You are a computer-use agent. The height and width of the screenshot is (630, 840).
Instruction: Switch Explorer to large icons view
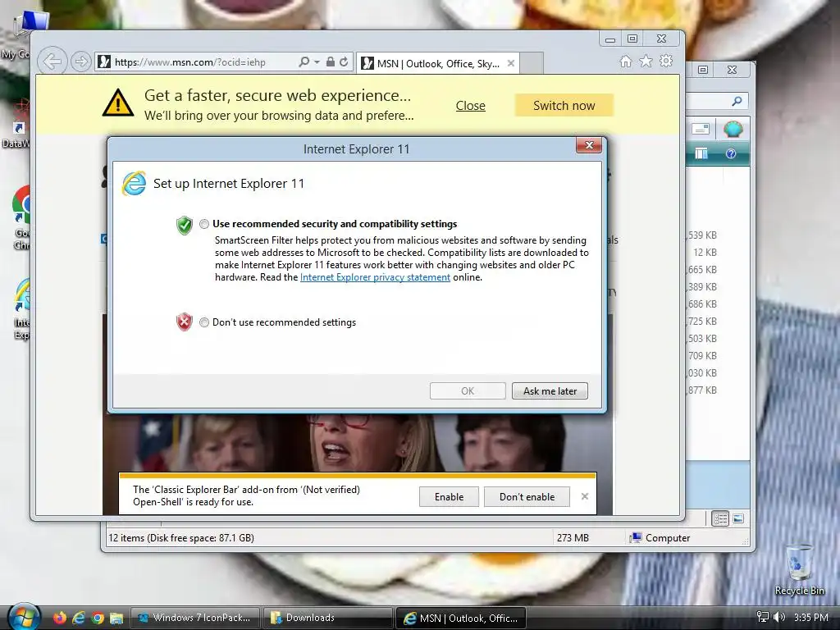coord(738,518)
